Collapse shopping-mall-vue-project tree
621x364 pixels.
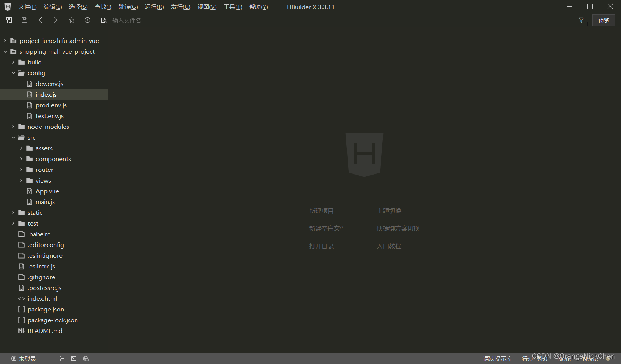click(5, 51)
